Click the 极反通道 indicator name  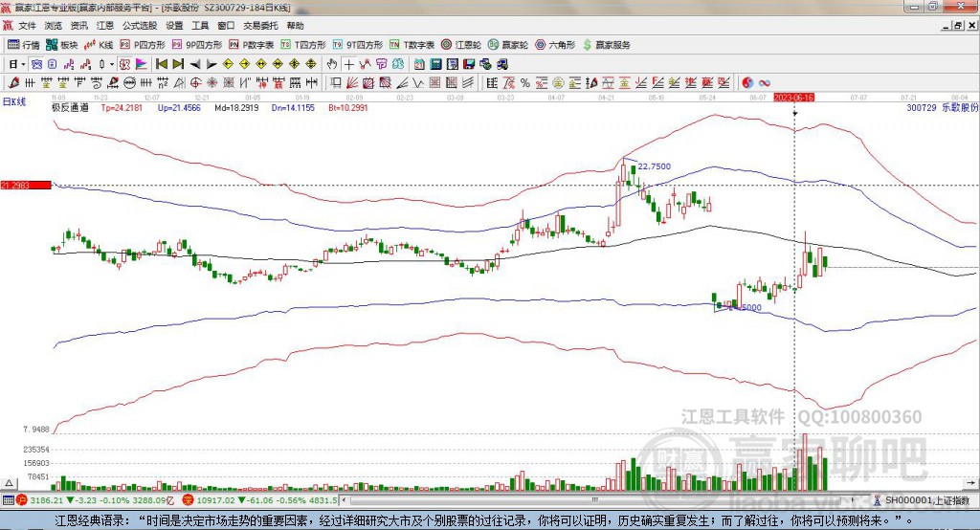pos(70,107)
